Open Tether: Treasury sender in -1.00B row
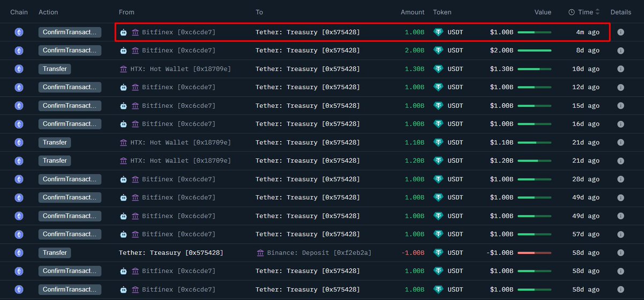Image resolution: width=644 pixels, height=300 pixels. click(171, 252)
